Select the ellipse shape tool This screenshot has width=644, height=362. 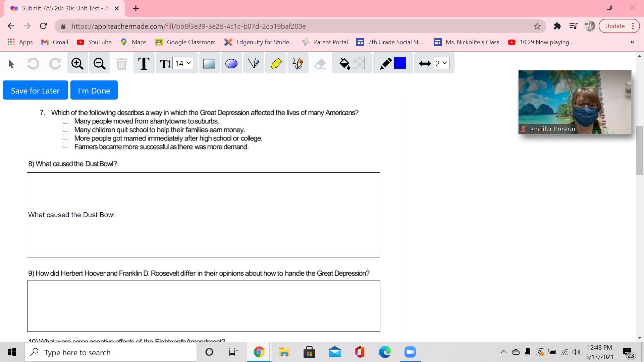tap(231, 63)
